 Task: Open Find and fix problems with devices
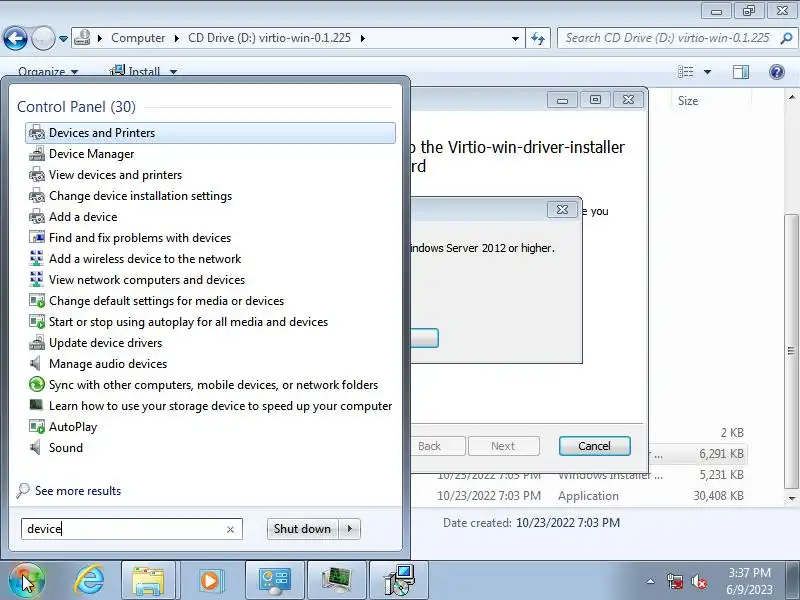[x=140, y=238]
